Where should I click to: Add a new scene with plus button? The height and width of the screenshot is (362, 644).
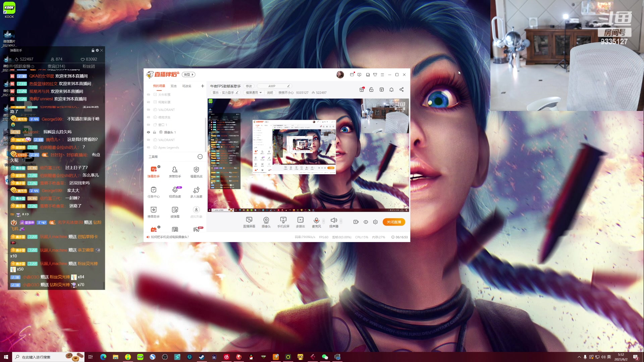pyautogui.click(x=203, y=86)
